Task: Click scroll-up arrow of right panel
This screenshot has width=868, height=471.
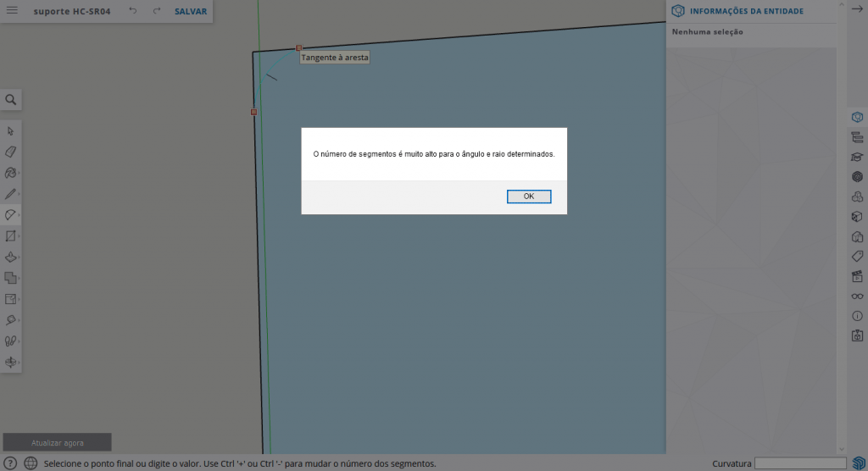Action: click(842, 5)
